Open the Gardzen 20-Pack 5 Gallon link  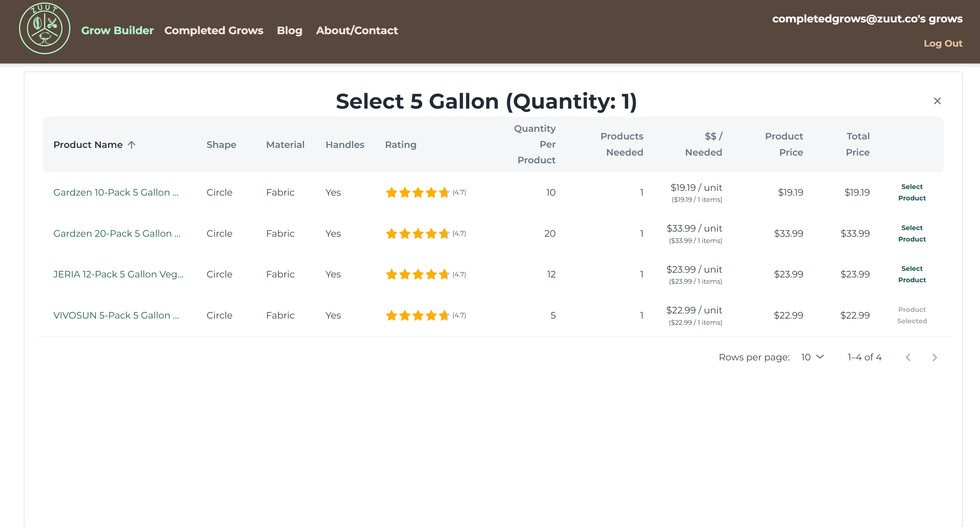[x=117, y=233]
